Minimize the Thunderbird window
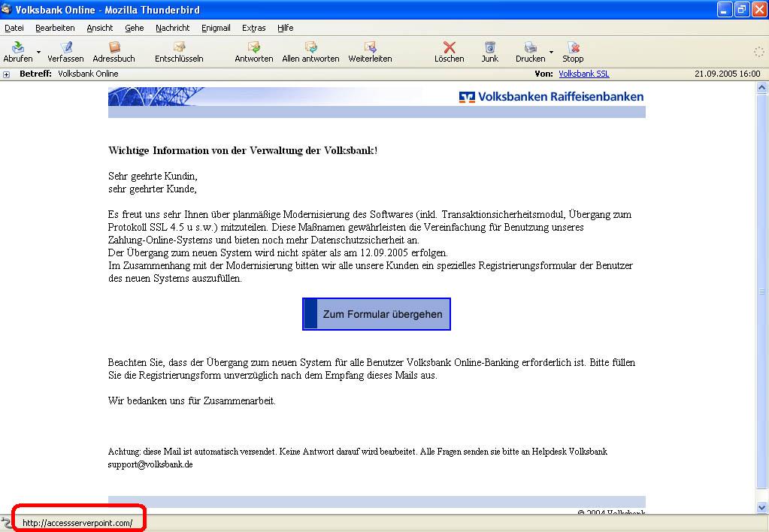769x532 pixels. pyautogui.click(x=725, y=9)
